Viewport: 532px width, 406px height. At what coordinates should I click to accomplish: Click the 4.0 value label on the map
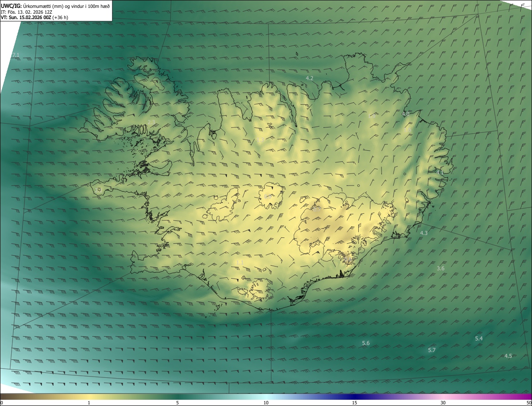pos(405,114)
